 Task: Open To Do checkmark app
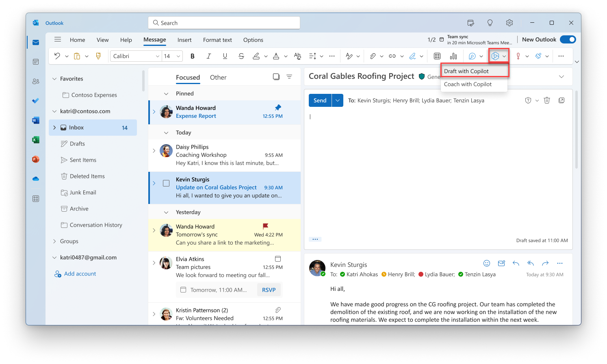(x=36, y=101)
